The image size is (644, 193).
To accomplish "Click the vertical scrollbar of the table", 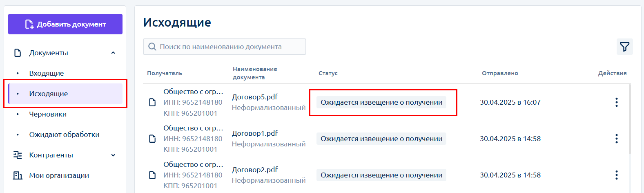I will [630, 119].
